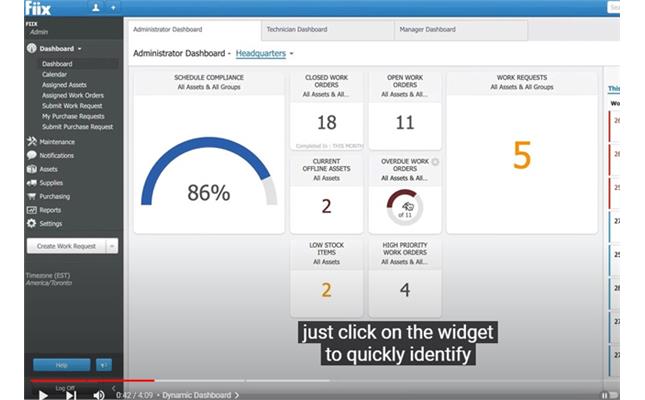Click gear icon on Overdue Work Orders widget

pos(435,162)
